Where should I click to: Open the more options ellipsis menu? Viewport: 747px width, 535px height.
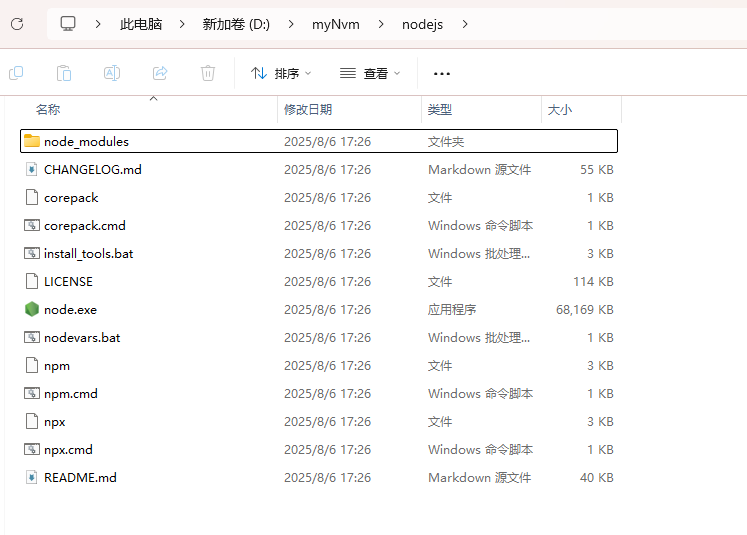442,73
